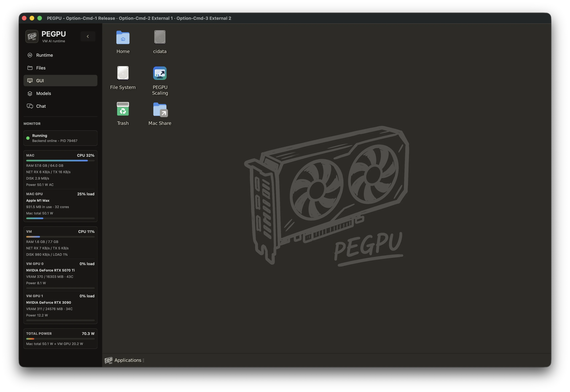Open the Chat section
Viewport: 570px width, 392px height.
[x=60, y=106]
